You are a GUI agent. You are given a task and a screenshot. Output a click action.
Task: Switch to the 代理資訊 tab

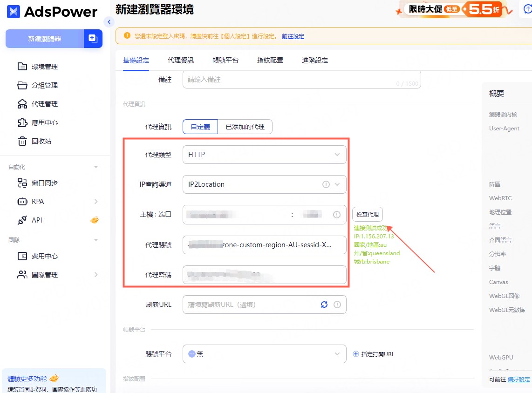(181, 61)
